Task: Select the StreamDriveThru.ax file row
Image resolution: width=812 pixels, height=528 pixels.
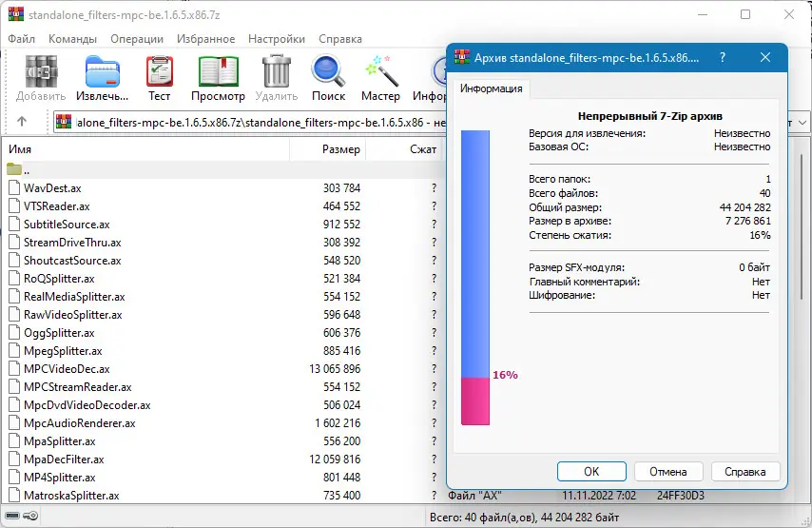Action: click(x=222, y=242)
